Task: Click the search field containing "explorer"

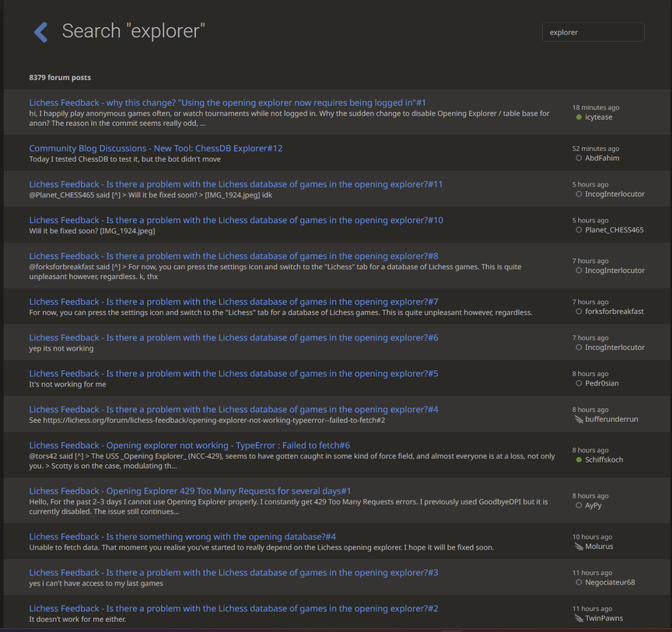Action: 593,32
